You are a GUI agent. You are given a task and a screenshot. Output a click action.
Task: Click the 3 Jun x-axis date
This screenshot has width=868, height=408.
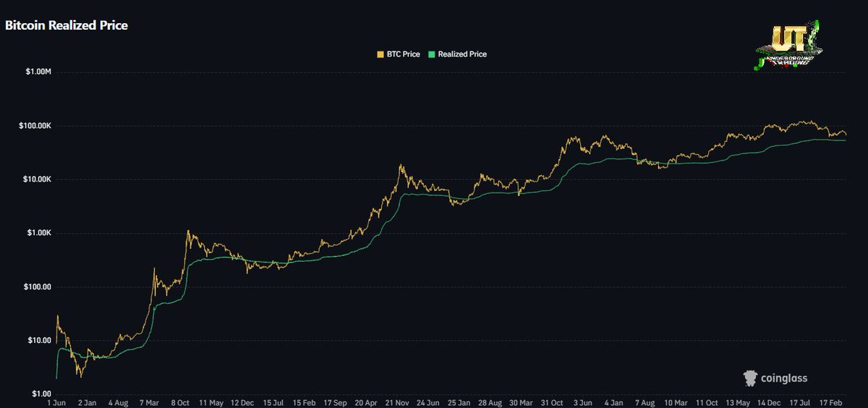(584, 401)
